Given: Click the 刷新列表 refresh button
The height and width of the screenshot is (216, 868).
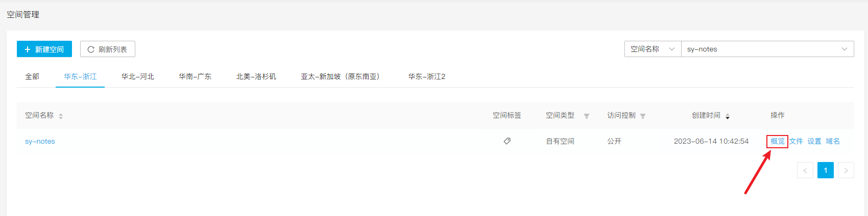Looking at the screenshot, I should click(x=108, y=49).
